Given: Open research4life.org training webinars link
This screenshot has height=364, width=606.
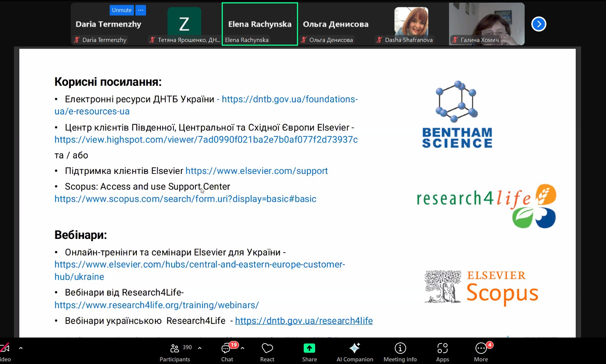Looking at the screenshot, I should tap(157, 305).
